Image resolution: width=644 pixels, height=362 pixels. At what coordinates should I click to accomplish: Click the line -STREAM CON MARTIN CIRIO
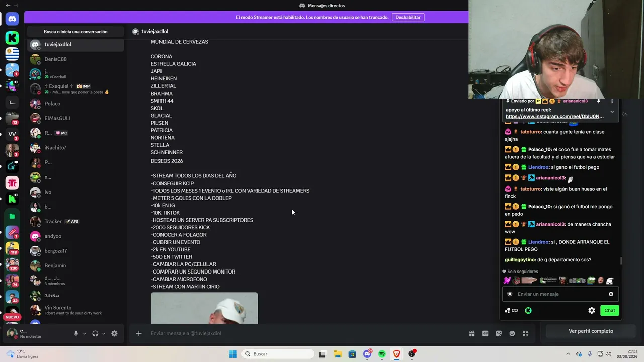185,287
